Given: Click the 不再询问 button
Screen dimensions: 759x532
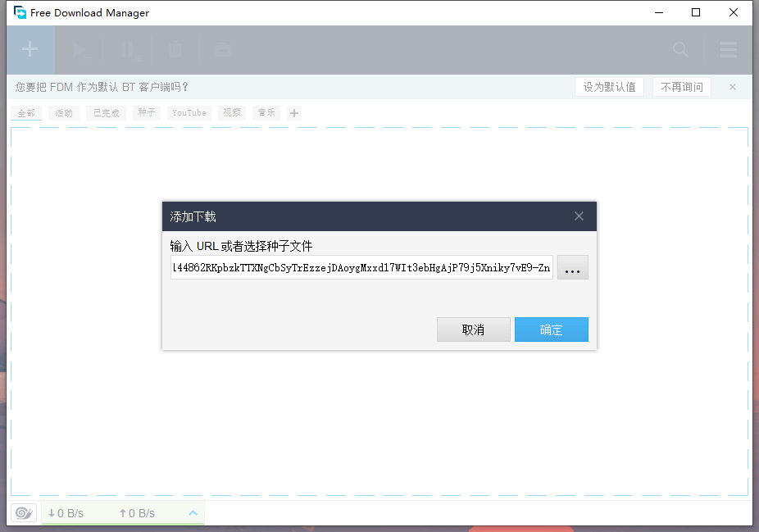Looking at the screenshot, I should pyautogui.click(x=682, y=87).
